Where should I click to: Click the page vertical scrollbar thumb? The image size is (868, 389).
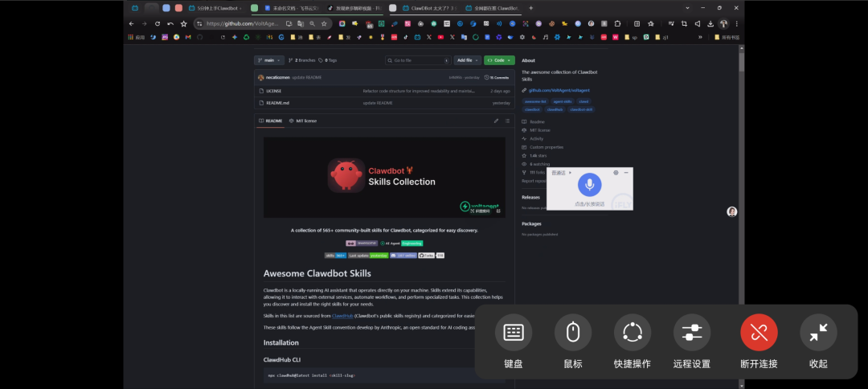tap(742, 61)
